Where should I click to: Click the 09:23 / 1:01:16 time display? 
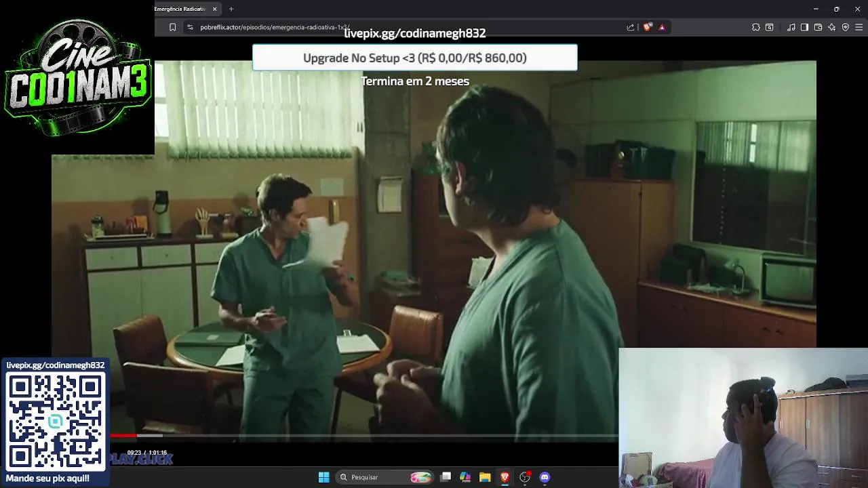pyautogui.click(x=147, y=453)
